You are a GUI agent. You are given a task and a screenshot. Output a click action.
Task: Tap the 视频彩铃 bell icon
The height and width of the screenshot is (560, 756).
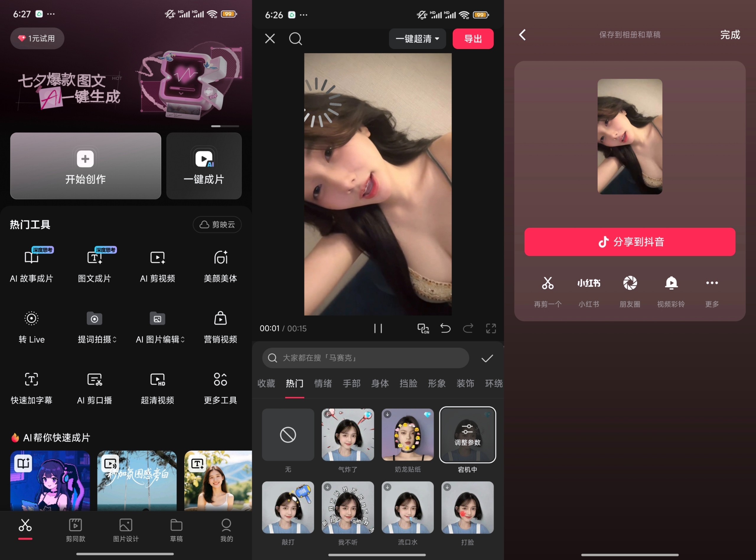(671, 291)
